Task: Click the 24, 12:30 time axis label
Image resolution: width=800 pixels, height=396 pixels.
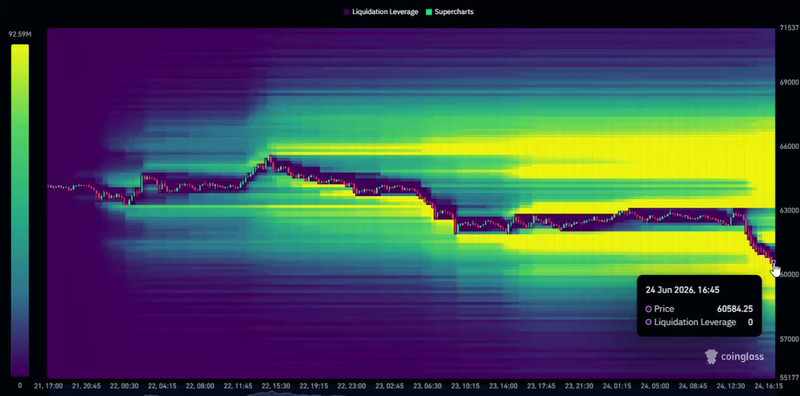Action: click(x=731, y=386)
